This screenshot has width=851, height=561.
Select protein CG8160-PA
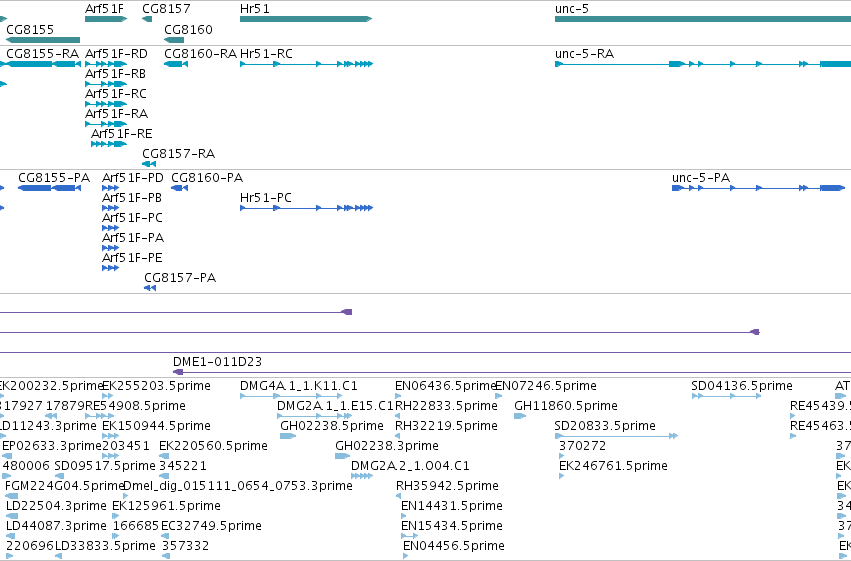click(180, 188)
